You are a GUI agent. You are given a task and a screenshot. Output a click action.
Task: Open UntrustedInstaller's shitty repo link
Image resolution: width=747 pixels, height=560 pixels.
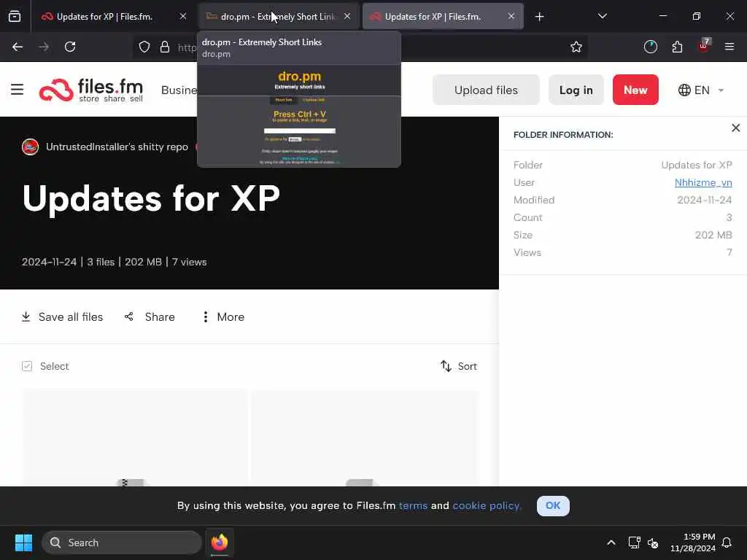tap(117, 147)
